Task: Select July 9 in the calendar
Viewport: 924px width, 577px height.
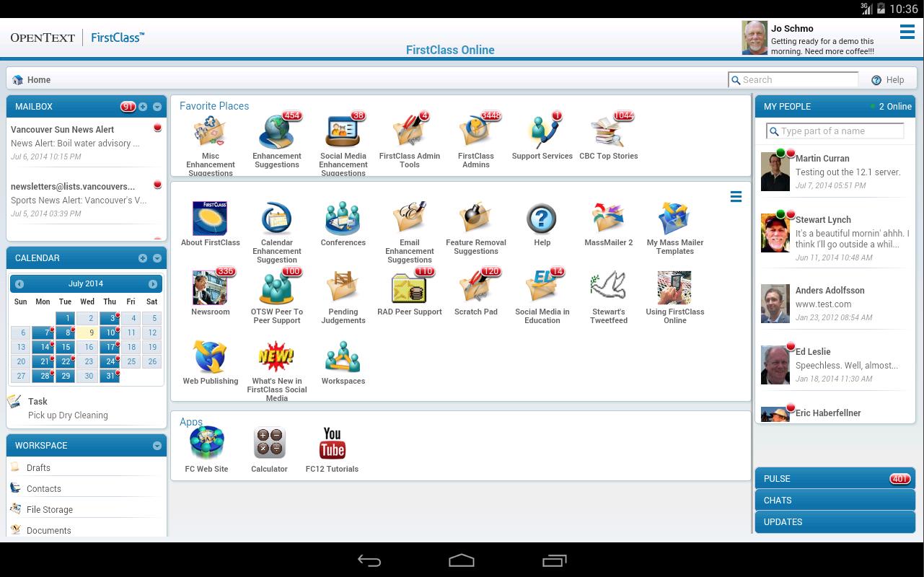Action: (x=88, y=332)
